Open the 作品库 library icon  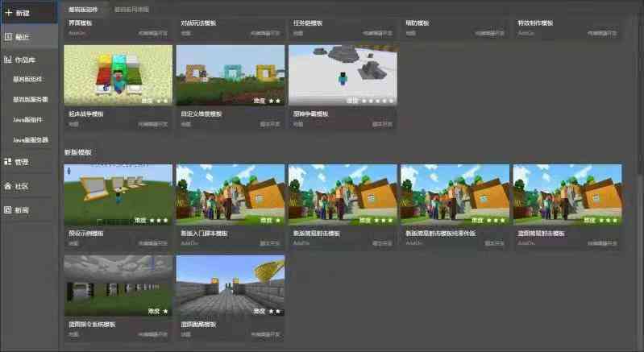click(8, 60)
